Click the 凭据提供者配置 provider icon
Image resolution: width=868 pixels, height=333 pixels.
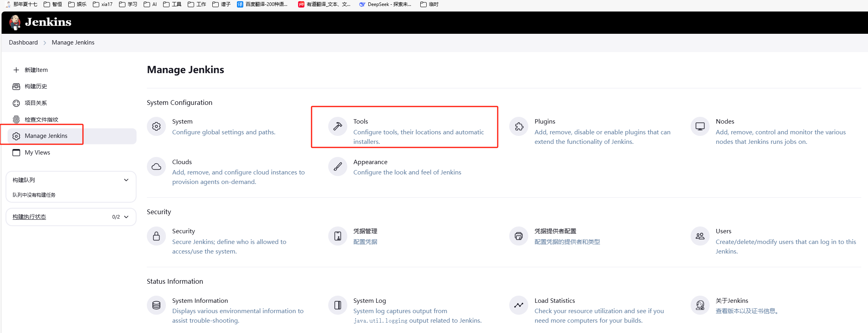(x=519, y=236)
